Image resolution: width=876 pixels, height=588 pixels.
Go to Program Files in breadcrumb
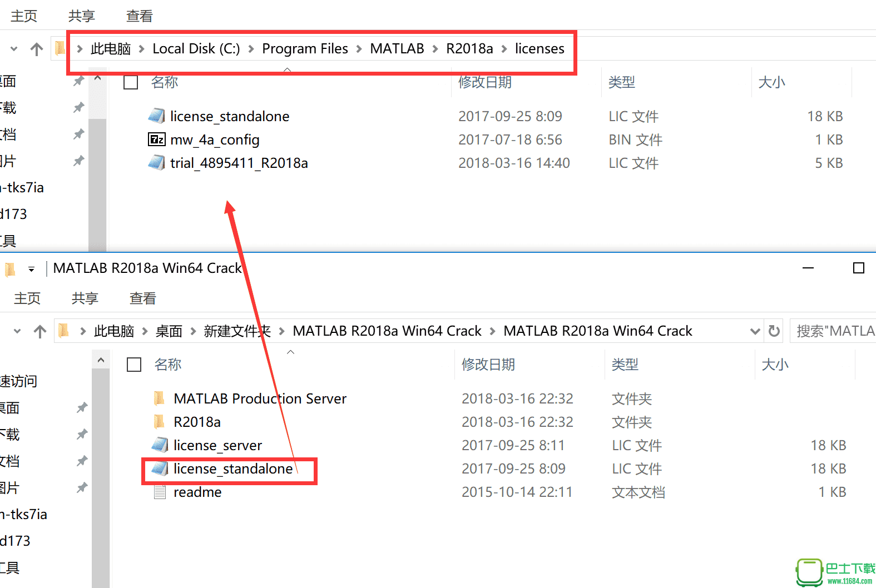click(x=305, y=49)
